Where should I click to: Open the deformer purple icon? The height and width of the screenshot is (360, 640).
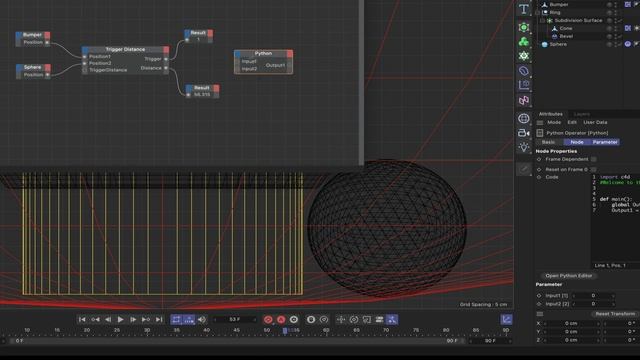(524, 71)
